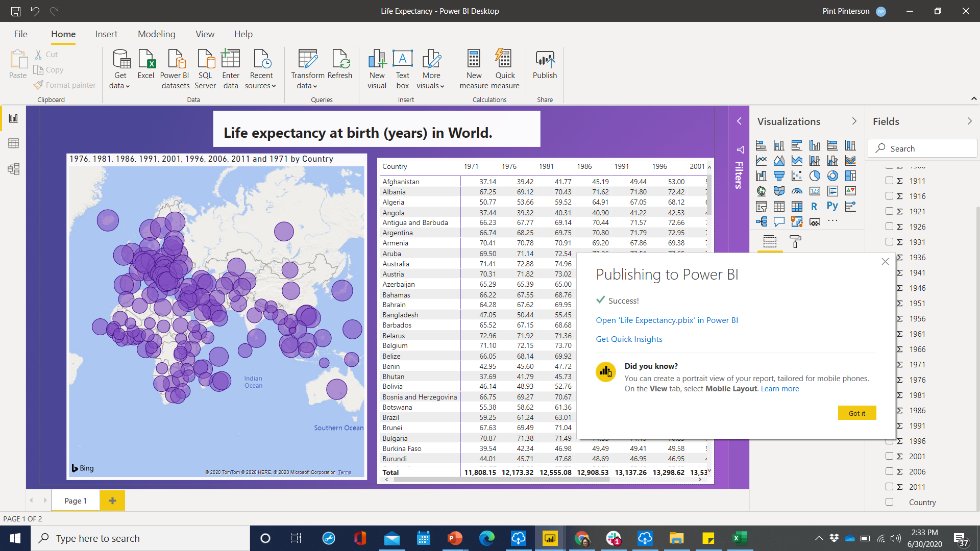
Task: Switch to the Insert ribbon tab
Action: click(106, 34)
